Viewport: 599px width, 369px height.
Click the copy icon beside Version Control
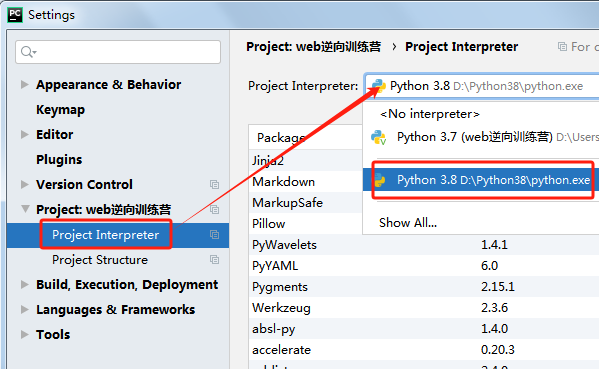point(214,184)
